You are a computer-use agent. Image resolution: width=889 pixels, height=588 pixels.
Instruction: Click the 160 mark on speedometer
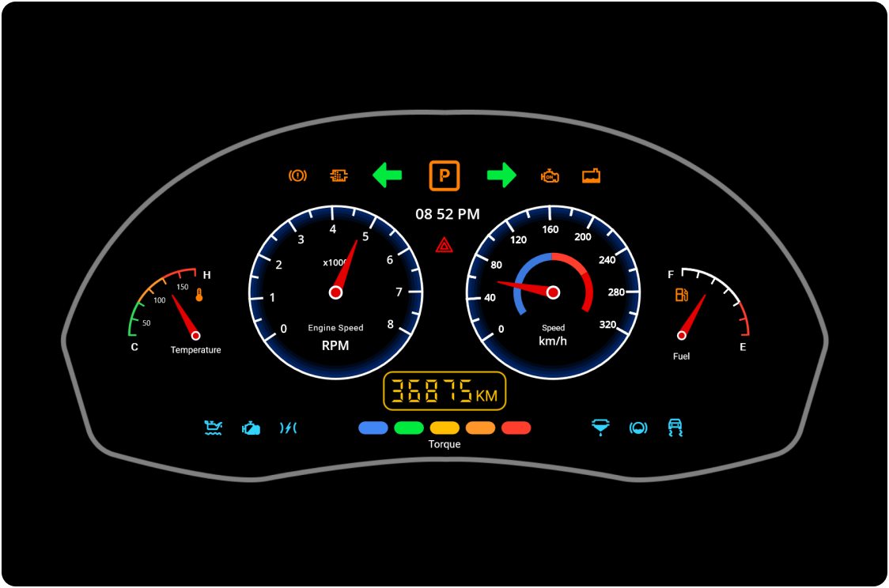coord(550,229)
